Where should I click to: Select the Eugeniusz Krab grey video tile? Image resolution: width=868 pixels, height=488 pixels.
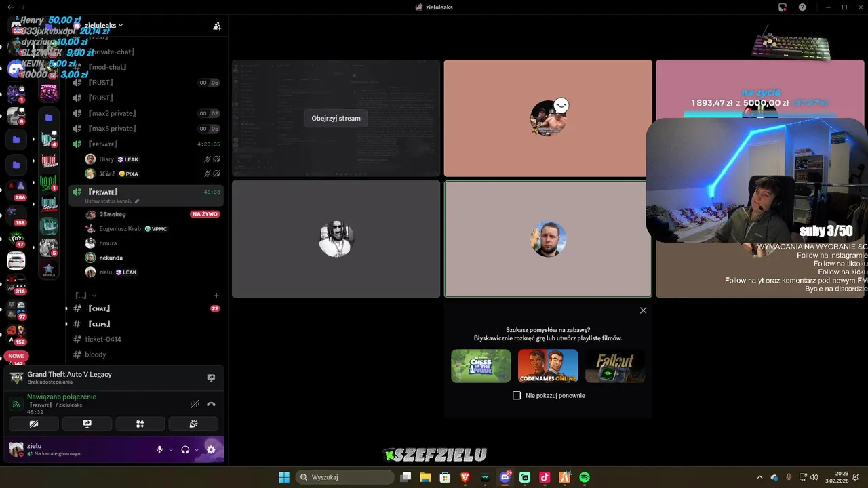click(336, 239)
